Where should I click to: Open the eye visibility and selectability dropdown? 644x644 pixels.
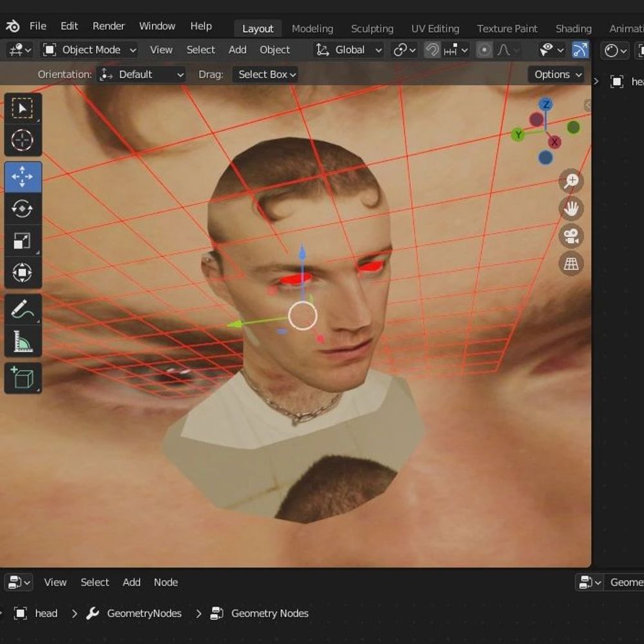click(552, 50)
